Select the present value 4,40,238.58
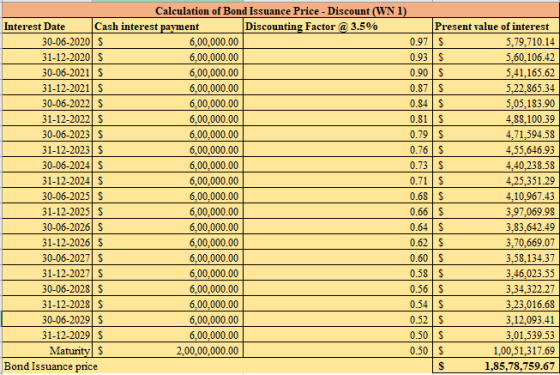The width and height of the screenshot is (560, 375). 496,165
